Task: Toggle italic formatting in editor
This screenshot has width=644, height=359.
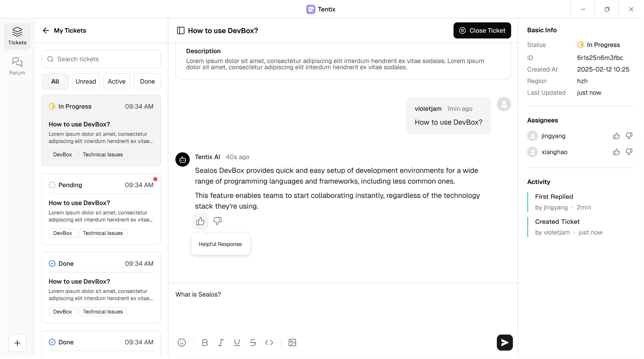Action: click(x=221, y=343)
